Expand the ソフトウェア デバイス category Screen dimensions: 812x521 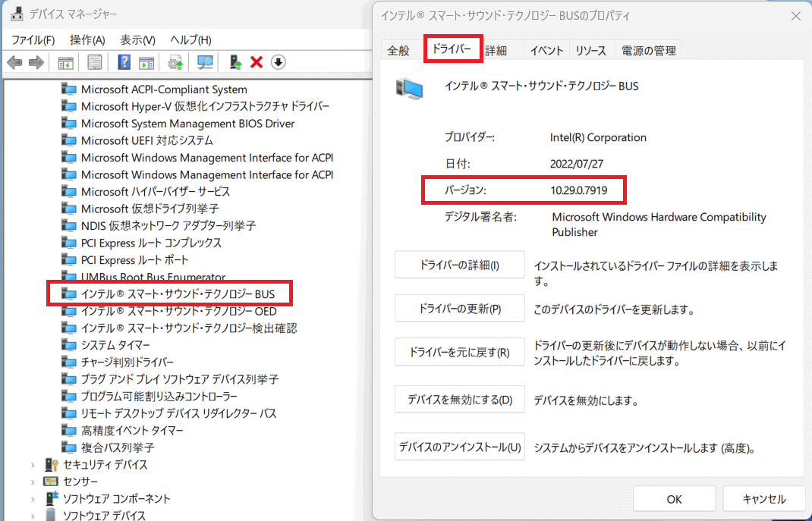click(33, 516)
